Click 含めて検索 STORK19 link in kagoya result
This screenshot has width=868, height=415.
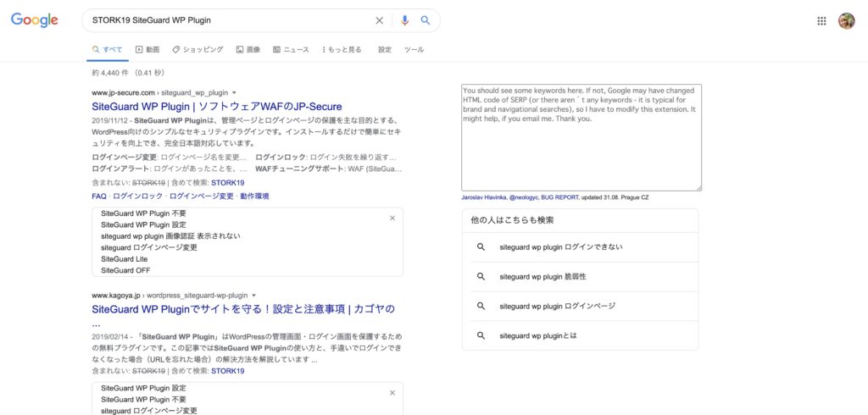click(x=227, y=371)
